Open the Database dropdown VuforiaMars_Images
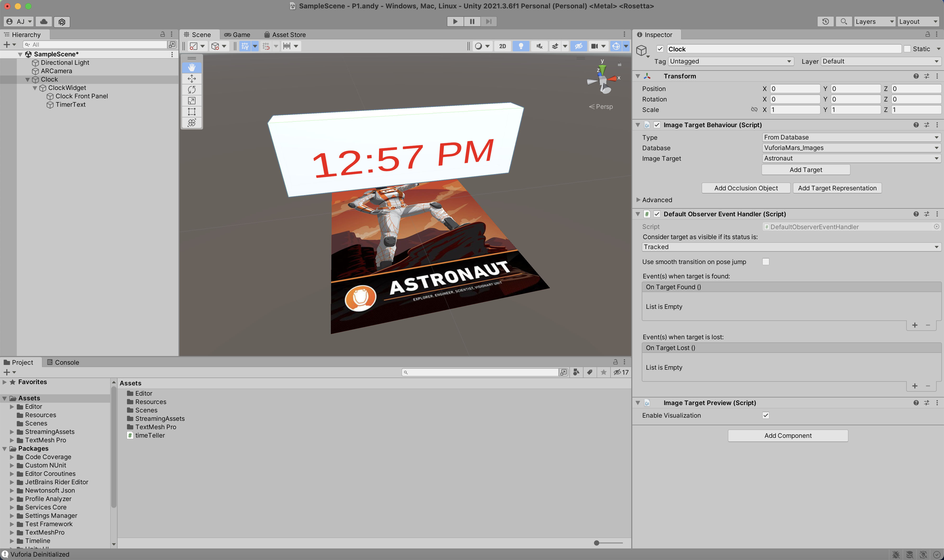The width and height of the screenshot is (944, 560). coord(851,148)
